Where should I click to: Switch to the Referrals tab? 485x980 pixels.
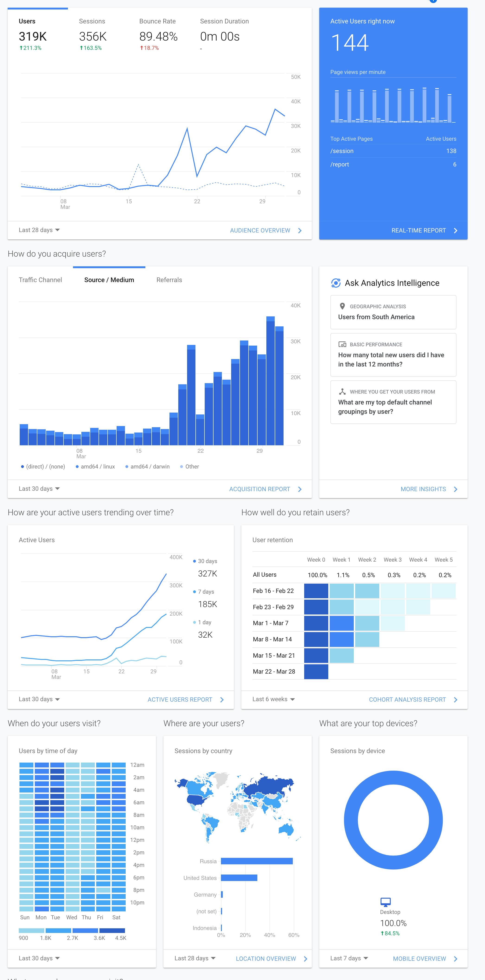pos(169,280)
